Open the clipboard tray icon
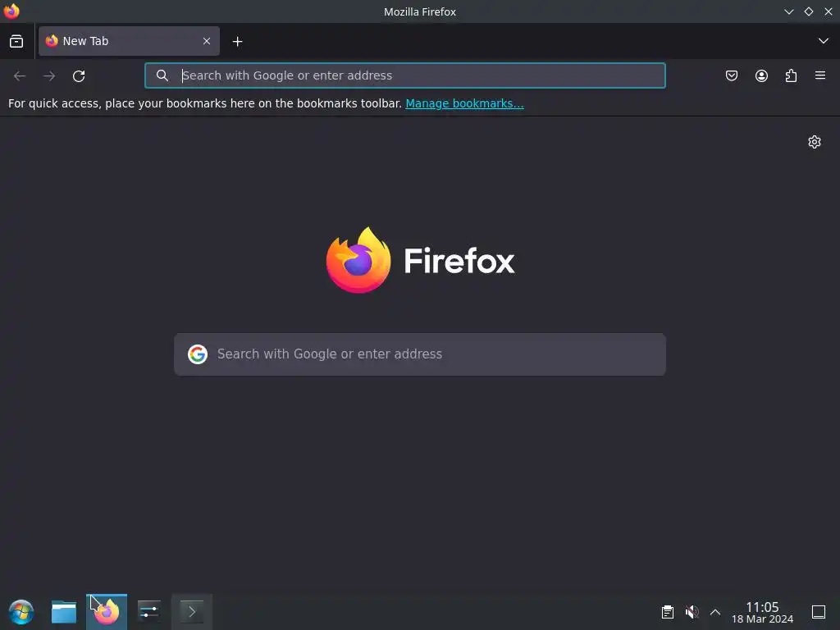The width and height of the screenshot is (840, 630). coord(668,612)
